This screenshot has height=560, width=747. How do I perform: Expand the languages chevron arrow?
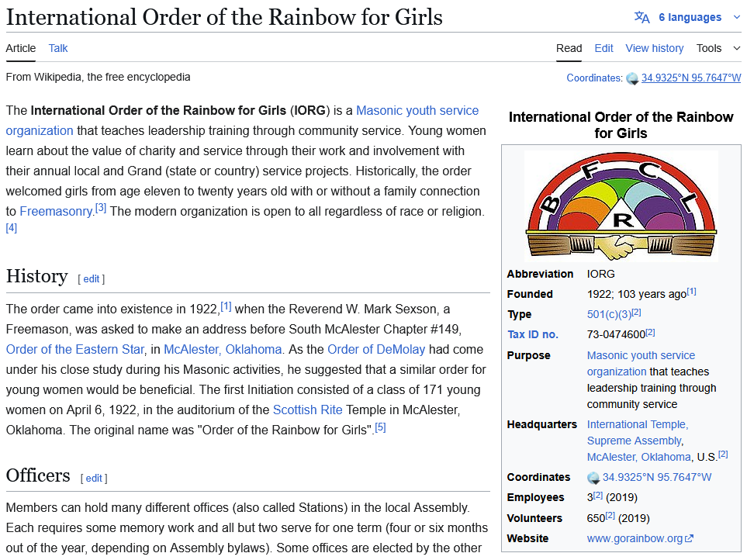tap(736, 18)
